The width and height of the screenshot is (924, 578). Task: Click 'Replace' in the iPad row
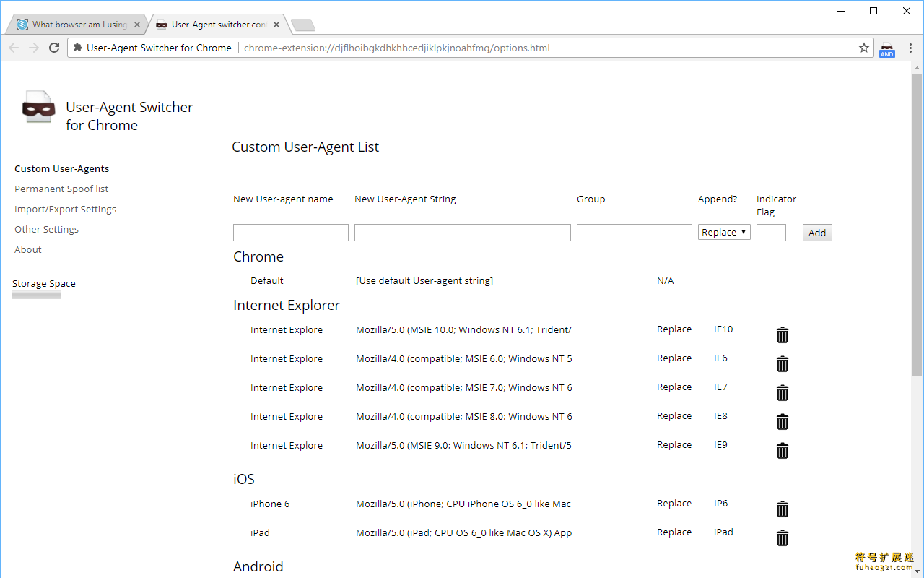click(674, 532)
